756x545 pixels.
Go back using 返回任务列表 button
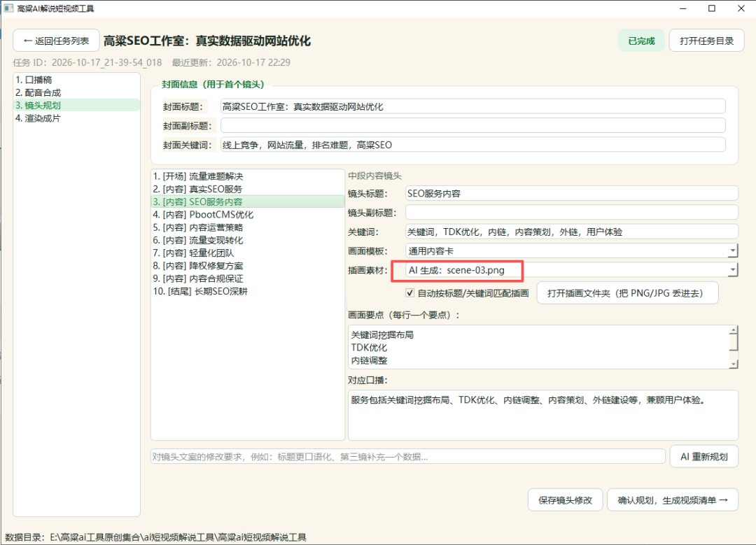click(x=57, y=41)
